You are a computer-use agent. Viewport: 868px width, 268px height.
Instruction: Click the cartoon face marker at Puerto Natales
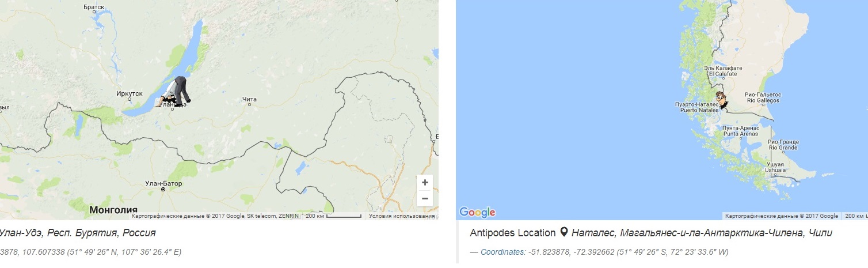click(x=721, y=100)
